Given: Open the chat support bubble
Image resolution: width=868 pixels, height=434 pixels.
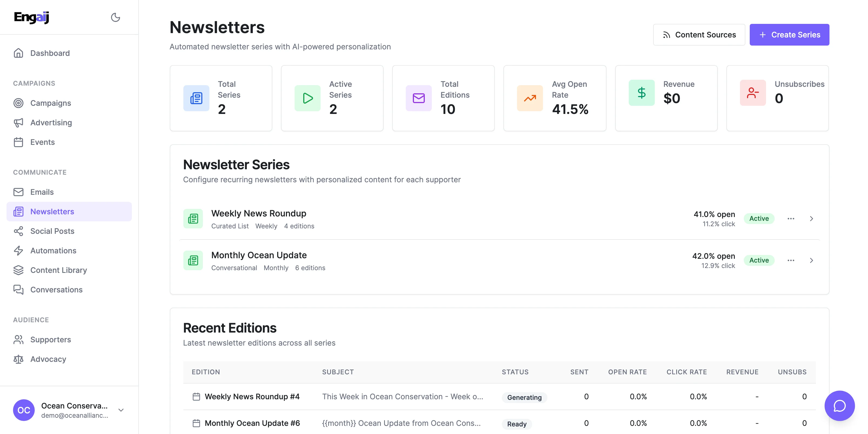Looking at the screenshot, I should [839, 405].
